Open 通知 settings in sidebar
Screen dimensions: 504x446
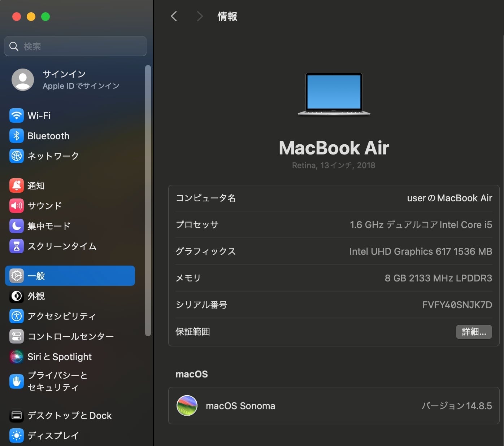[70, 186]
